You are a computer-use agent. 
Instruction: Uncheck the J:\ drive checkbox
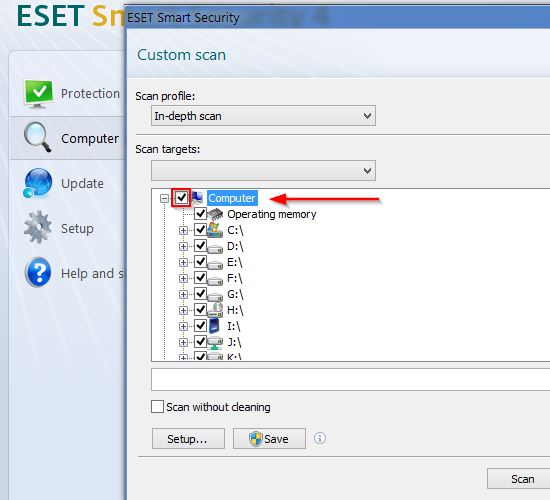click(x=200, y=342)
